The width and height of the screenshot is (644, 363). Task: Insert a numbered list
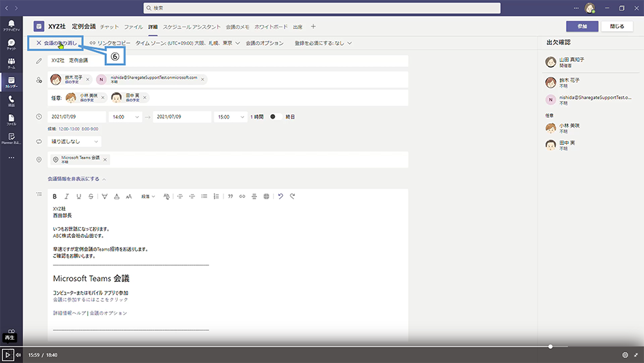pos(216,197)
